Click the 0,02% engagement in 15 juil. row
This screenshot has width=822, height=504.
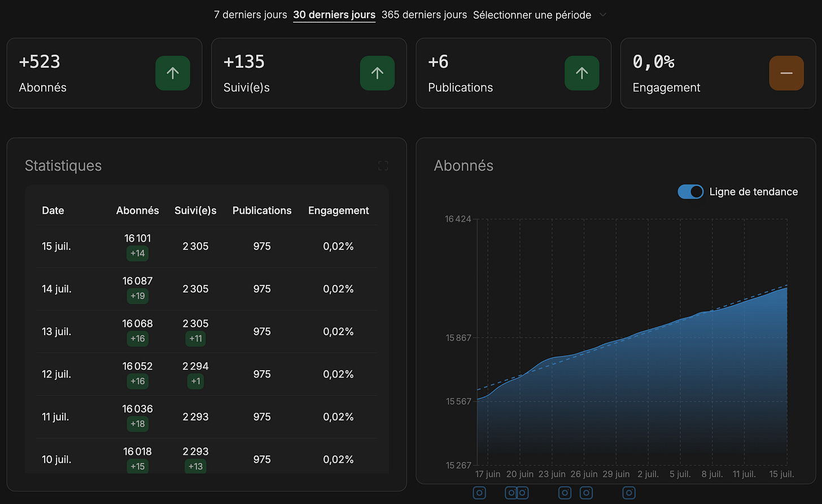(x=338, y=247)
